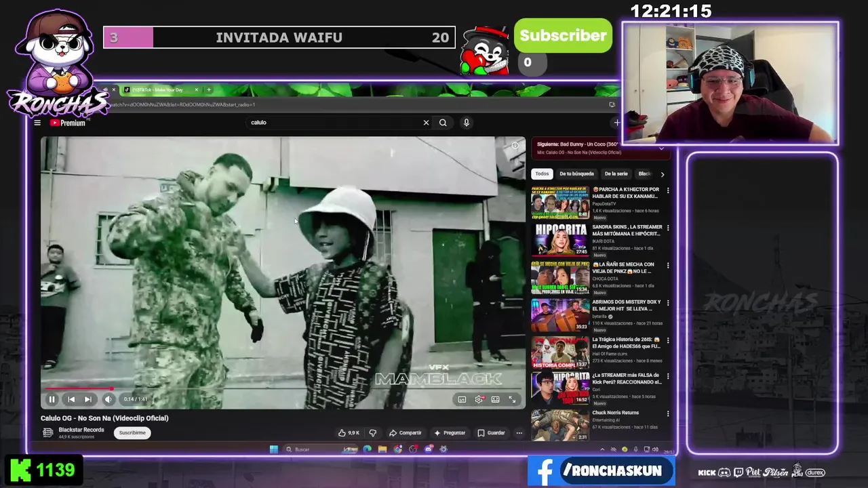Open options for SANDRA SKINS video

[x=668, y=228]
